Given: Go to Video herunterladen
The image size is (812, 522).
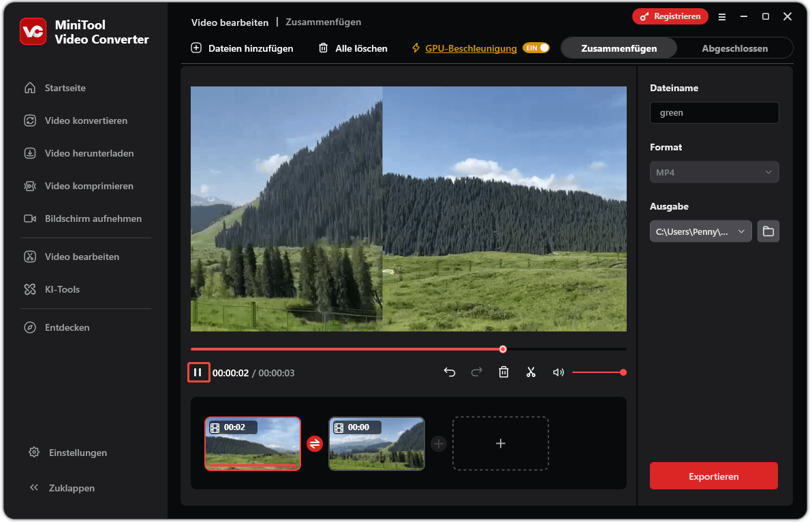Looking at the screenshot, I should tap(79, 153).
